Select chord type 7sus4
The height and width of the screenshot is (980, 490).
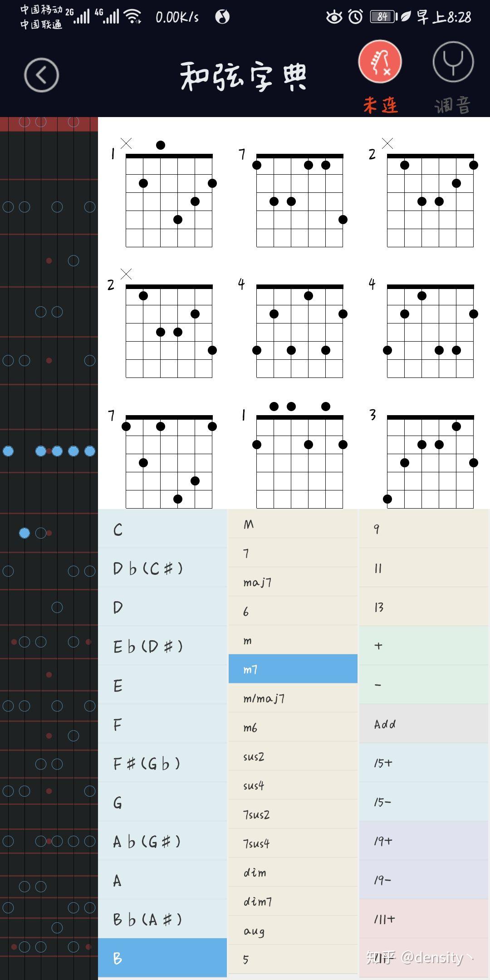click(x=293, y=843)
